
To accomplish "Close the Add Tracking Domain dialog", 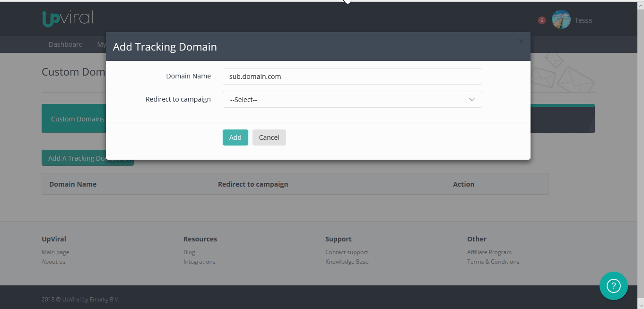I will 521,42.
